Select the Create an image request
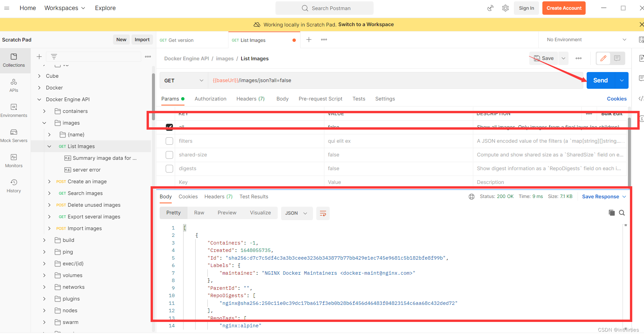 click(x=87, y=182)
